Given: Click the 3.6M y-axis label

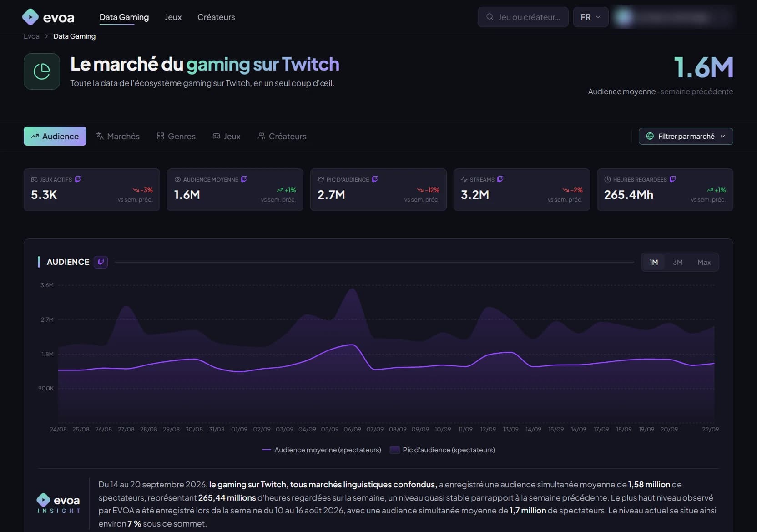Looking at the screenshot, I should pyautogui.click(x=47, y=285).
